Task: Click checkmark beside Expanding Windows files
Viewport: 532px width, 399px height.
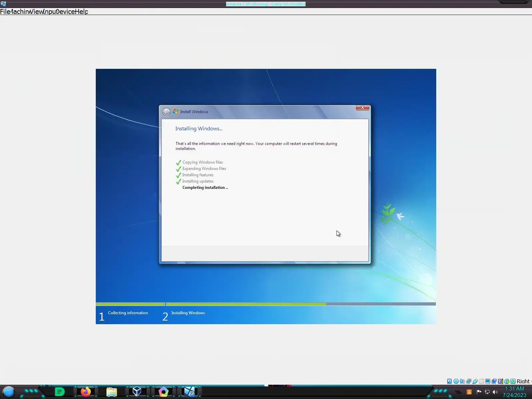Action: pyautogui.click(x=179, y=169)
